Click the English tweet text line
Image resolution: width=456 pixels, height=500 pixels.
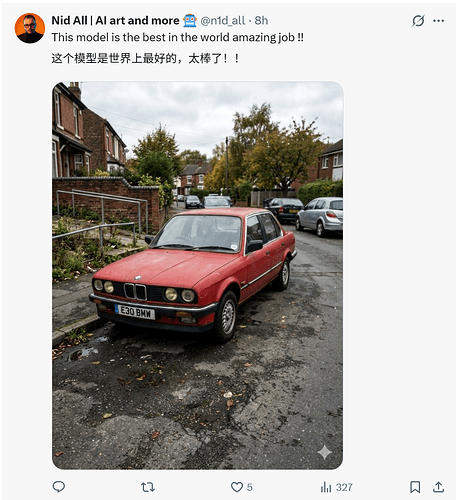(x=177, y=37)
